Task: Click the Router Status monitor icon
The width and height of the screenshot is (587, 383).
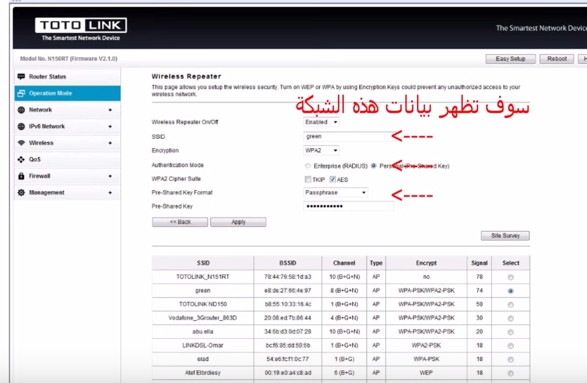Action: click(x=21, y=77)
